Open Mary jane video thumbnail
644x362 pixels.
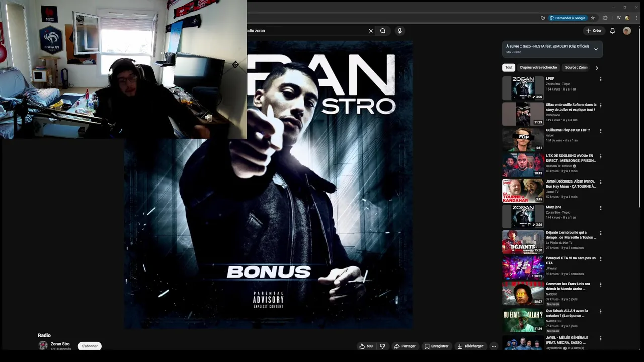pyautogui.click(x=523, y=216)
